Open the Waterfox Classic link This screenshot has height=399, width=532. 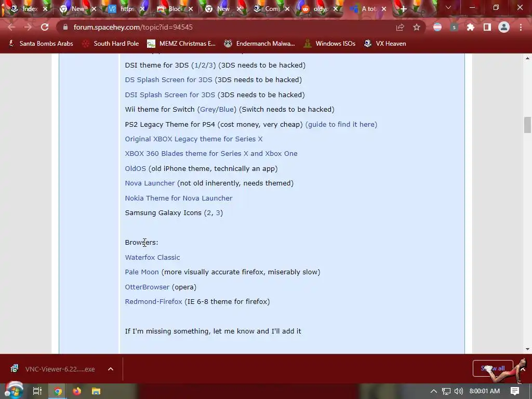[152, 257]
